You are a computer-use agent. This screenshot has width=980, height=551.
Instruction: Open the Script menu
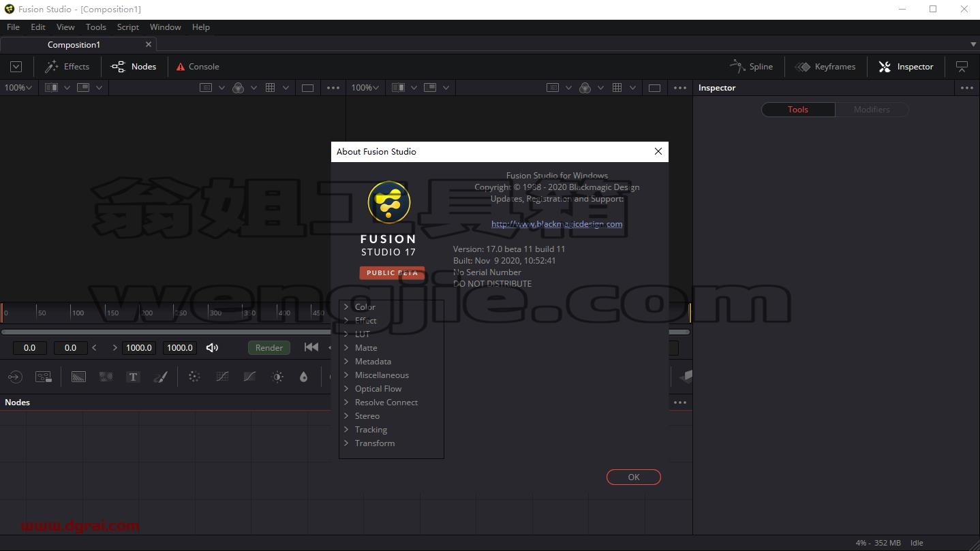(127, 27)
